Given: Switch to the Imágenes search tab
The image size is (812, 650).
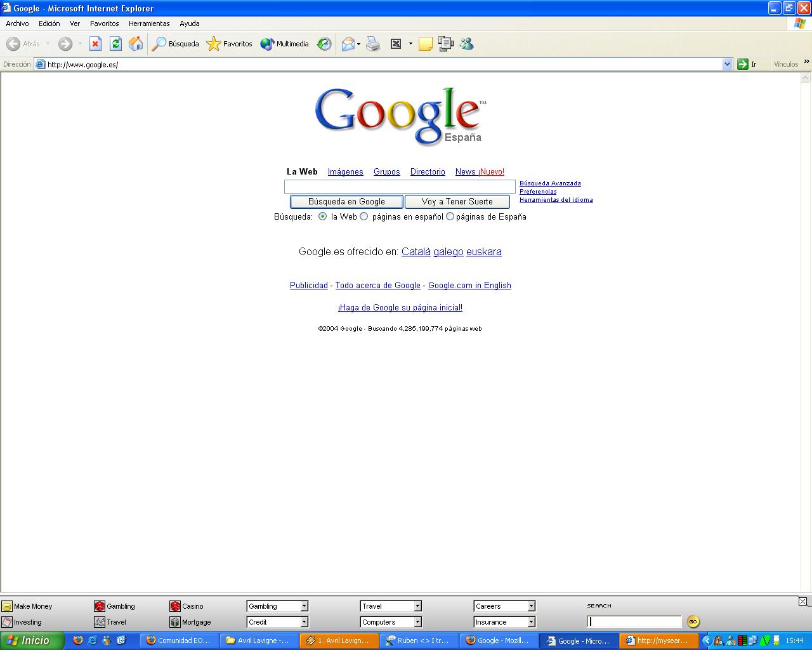Looking at the screenshot, I should pyautogui.click(x=345, y=172).
